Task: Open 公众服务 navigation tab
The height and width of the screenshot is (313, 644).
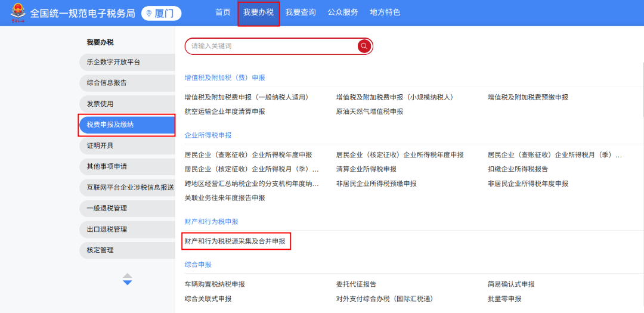Action: pyautogui.click(x=343, y=13)
